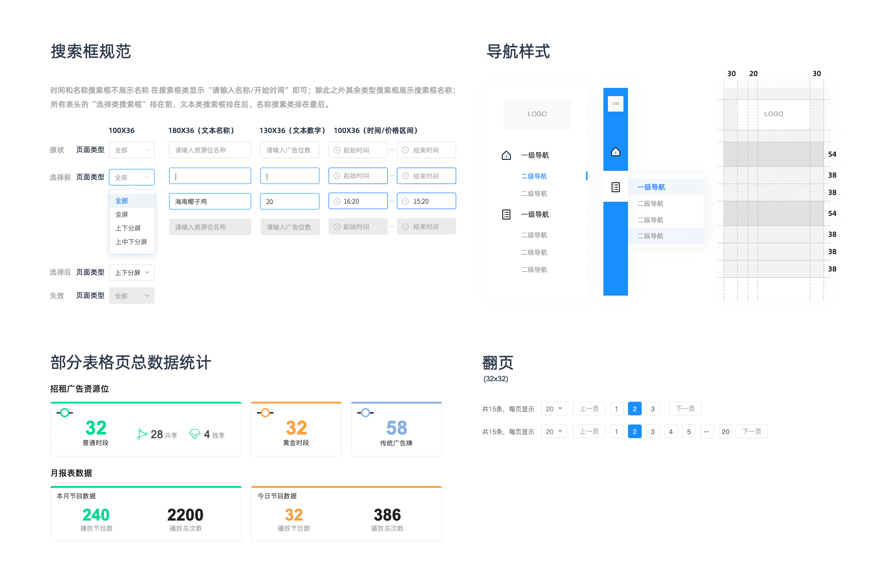Click the 传统广告牌 value 58

click(396, 428)
